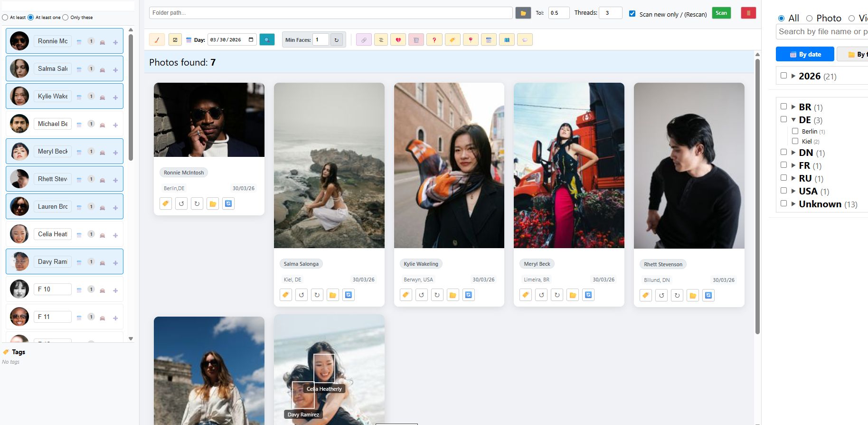This screenshot has width=868, height=425.
Task: Click the broken heart toolbar icon
Action: pos(398,40)
